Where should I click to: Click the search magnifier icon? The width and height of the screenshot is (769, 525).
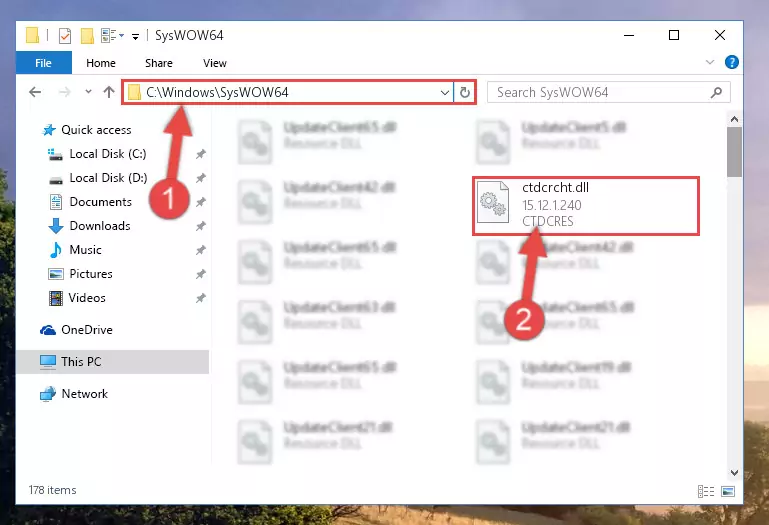717,92
